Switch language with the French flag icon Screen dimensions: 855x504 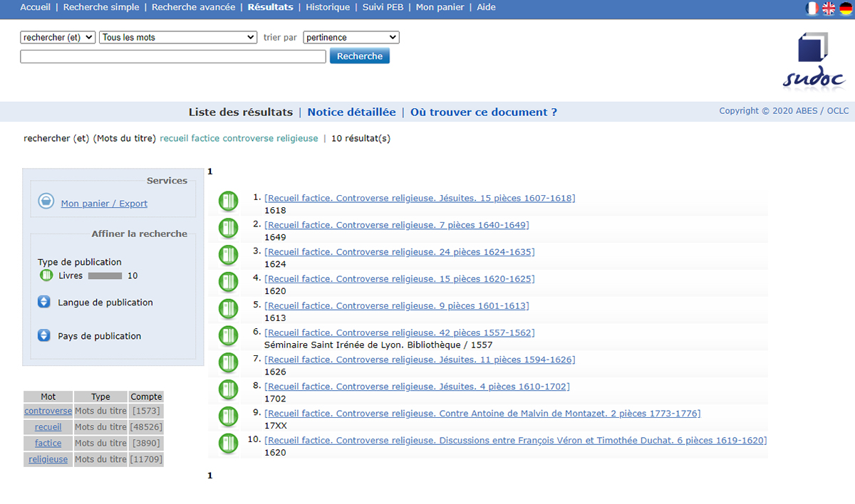pyautogui.click(x=812, y=8)
